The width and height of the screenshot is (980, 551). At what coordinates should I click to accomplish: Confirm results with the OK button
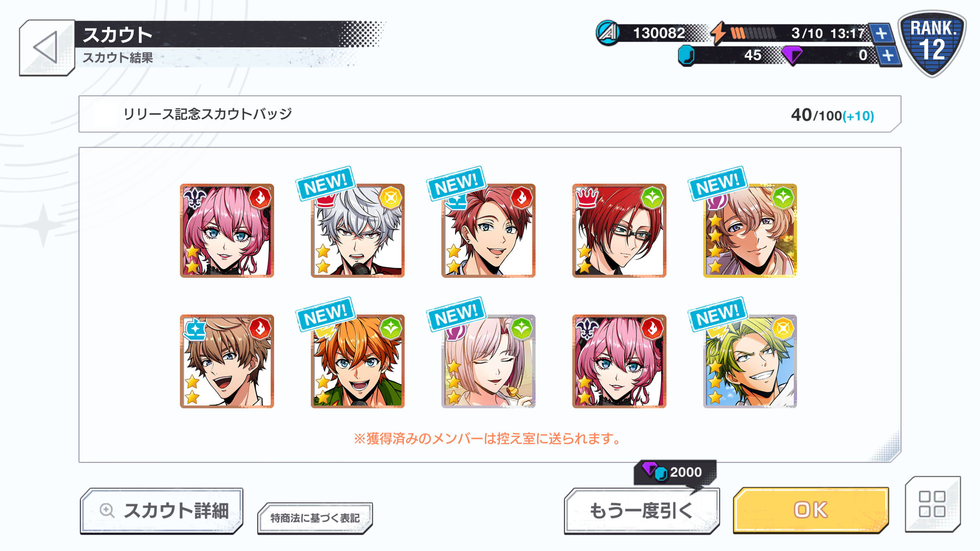pos(811,510)
